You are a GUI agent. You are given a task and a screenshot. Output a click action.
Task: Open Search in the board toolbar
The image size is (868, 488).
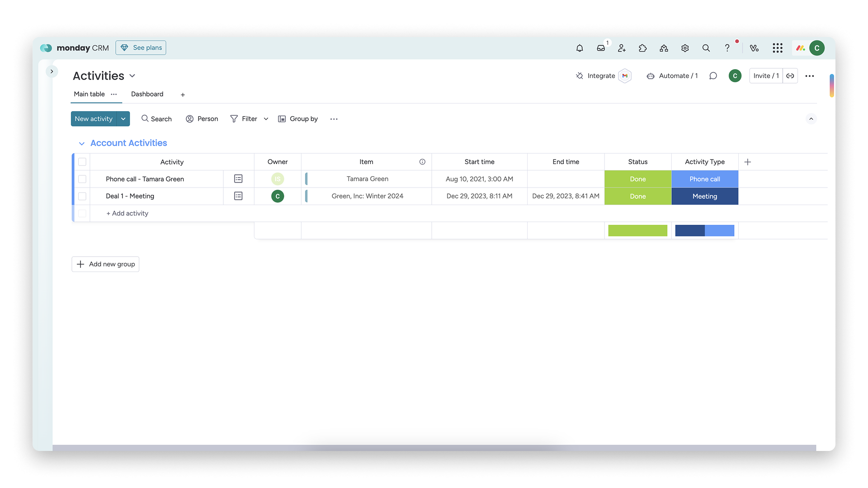point(156,119)
